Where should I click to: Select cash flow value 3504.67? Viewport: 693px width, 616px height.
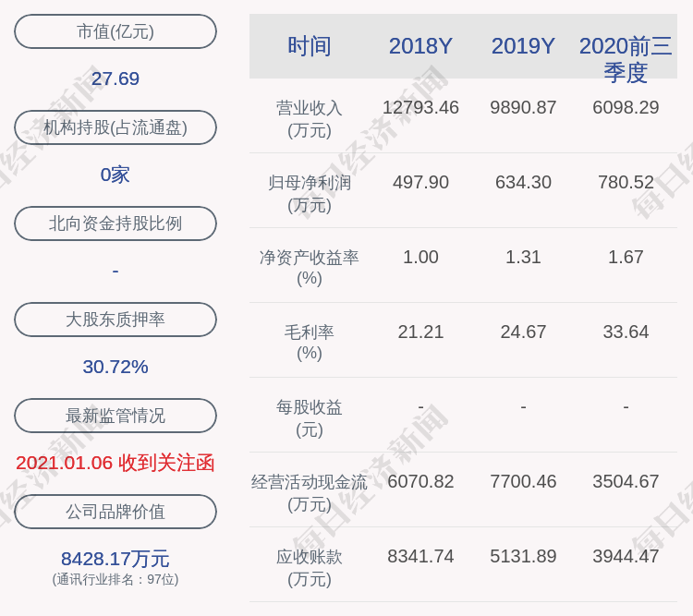(x=626, y=481)
